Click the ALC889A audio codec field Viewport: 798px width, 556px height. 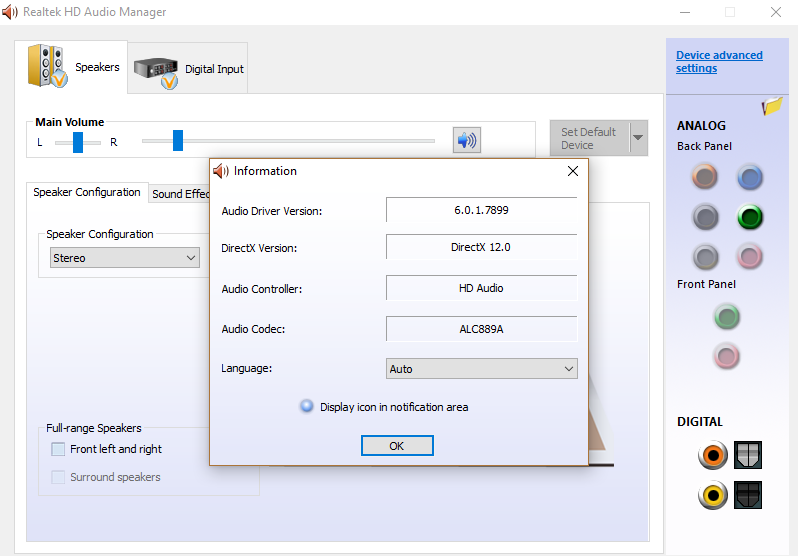coord(481,329)
